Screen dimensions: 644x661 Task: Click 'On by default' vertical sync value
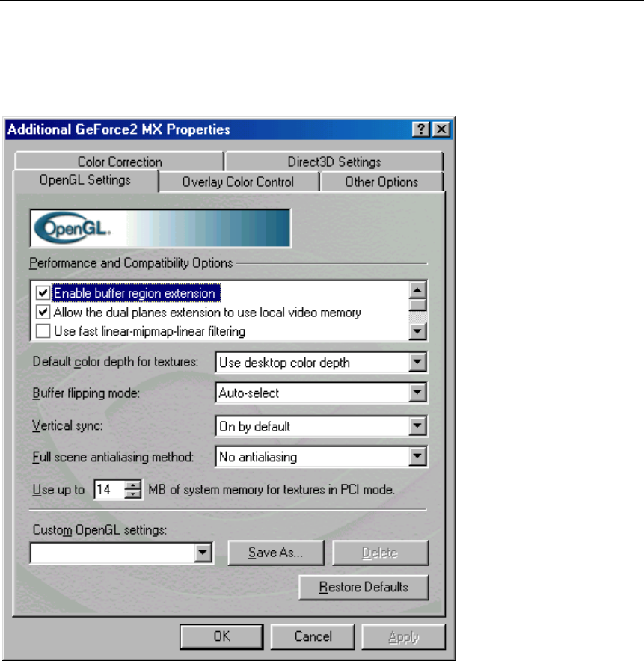(255, 426)
